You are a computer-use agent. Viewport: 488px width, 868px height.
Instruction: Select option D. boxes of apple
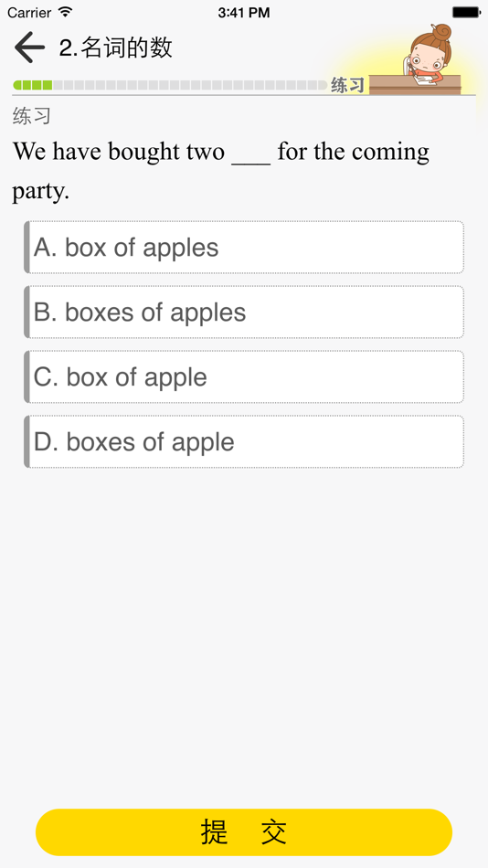244,441
